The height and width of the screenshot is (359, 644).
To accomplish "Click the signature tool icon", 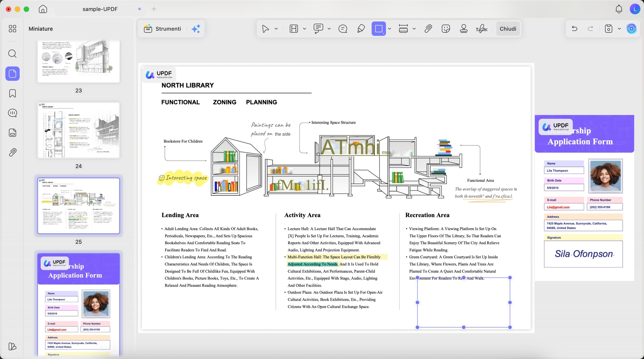I will [482, 29].
